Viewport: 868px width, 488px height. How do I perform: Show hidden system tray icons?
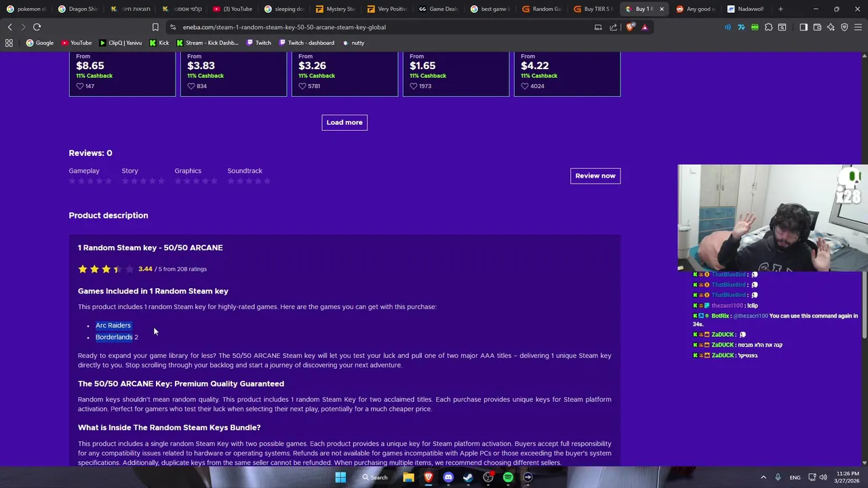[763, 477]
